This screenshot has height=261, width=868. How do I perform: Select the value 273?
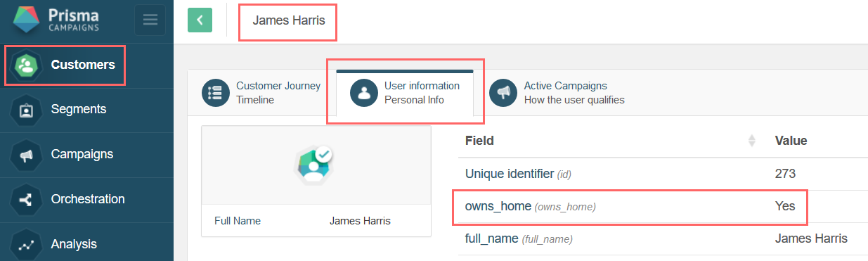[785, 174]
